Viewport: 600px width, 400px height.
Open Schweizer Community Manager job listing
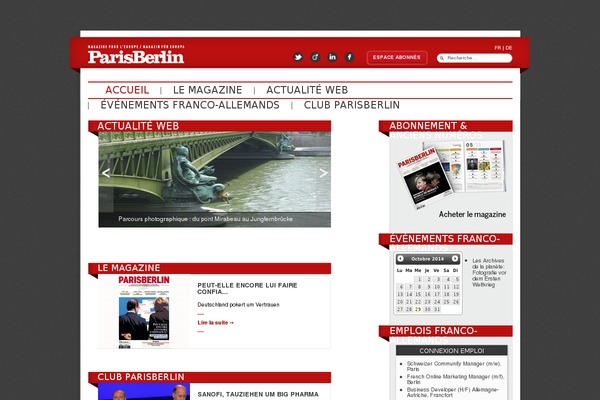coord(454,366)
